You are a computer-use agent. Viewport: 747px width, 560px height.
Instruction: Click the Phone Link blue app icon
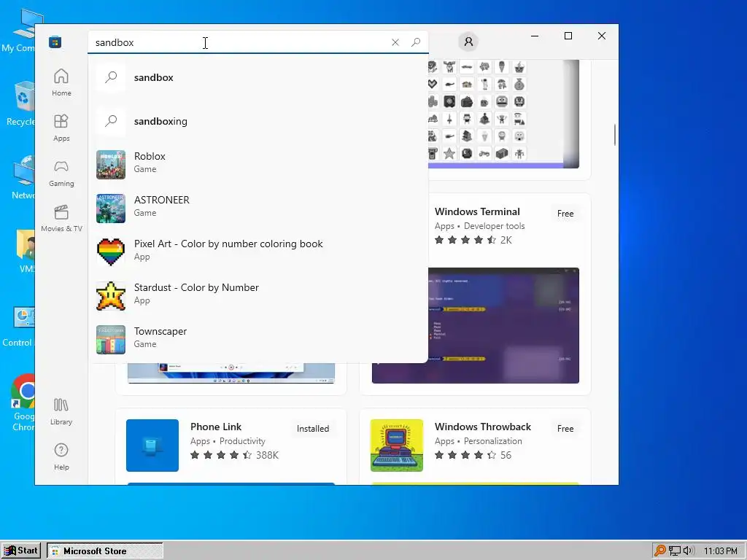[152, 446]
